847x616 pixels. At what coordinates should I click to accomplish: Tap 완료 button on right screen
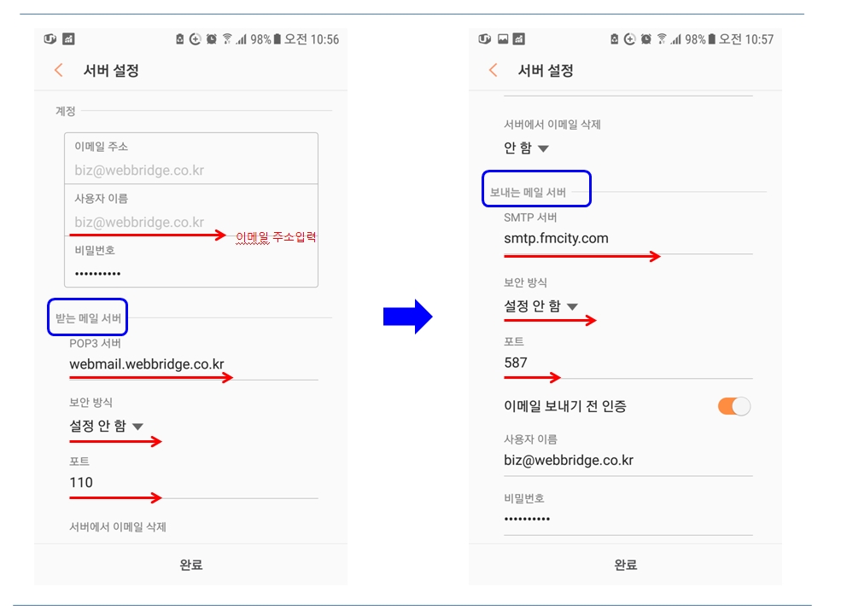(x=626, y=565)
